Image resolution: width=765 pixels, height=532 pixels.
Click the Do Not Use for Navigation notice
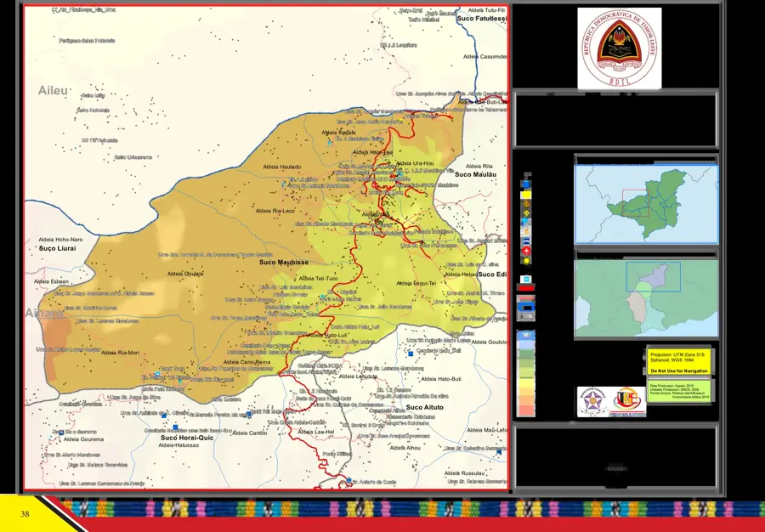678,371
